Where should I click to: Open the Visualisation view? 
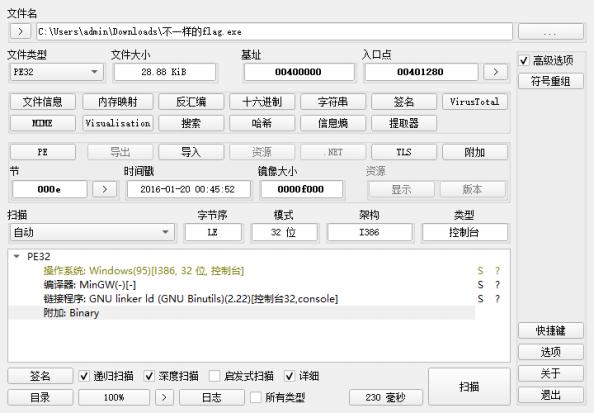click(117, 123)
